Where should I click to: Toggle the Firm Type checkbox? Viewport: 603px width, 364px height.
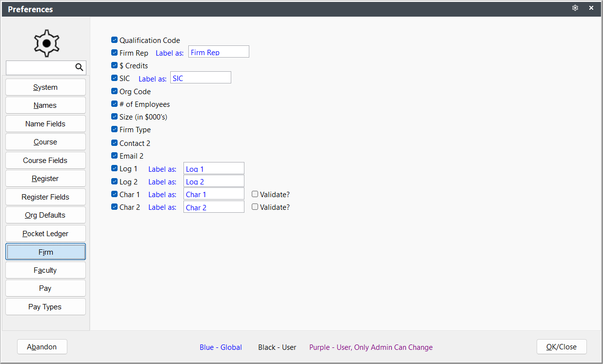(x=115, y=129)
